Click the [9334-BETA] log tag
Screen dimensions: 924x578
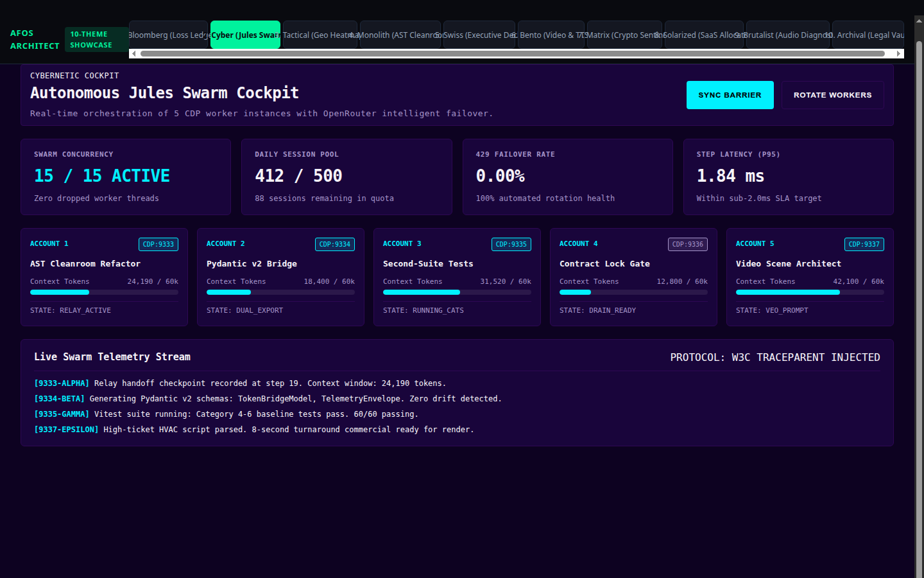click(x=59, y=399)
